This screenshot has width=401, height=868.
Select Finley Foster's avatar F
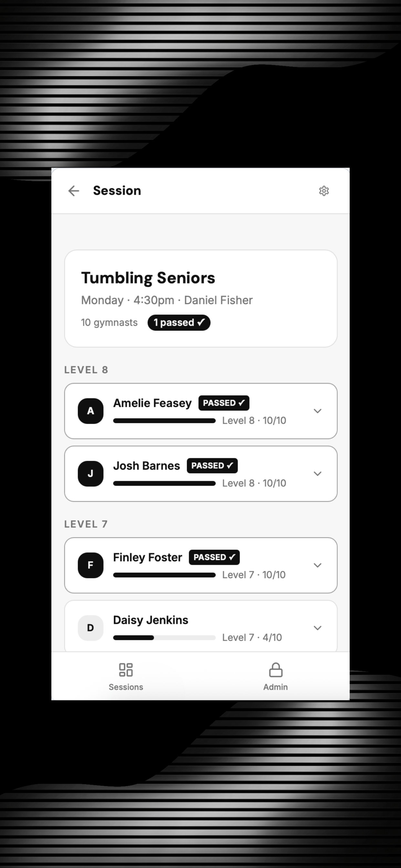(x=91, y=565)
